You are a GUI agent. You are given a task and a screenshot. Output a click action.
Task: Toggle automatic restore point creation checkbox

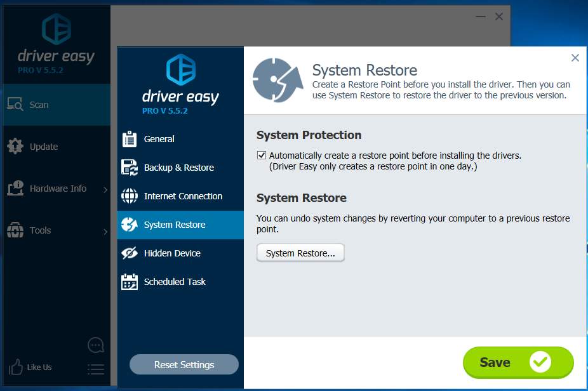pyautogui.click(x=262, y=156)
